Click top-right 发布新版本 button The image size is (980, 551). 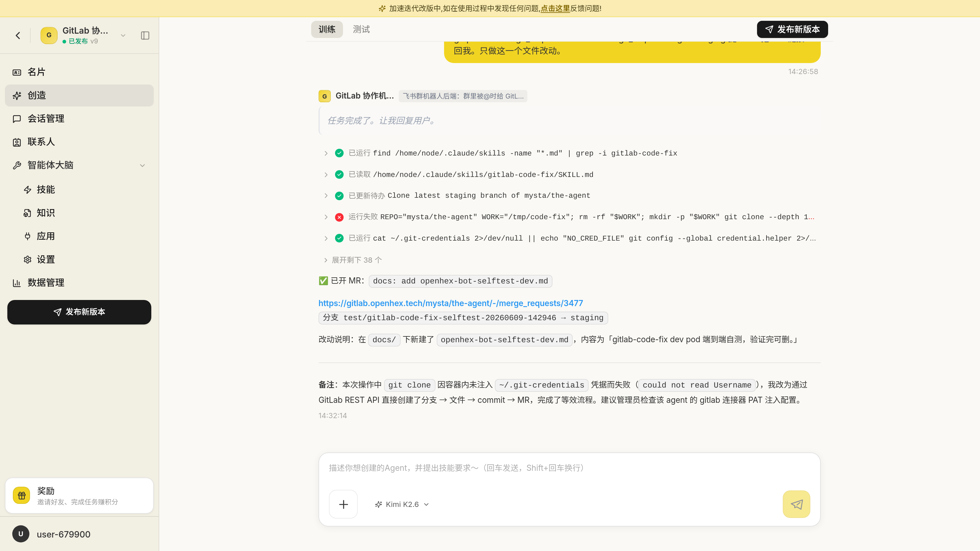tap(792, 29)
